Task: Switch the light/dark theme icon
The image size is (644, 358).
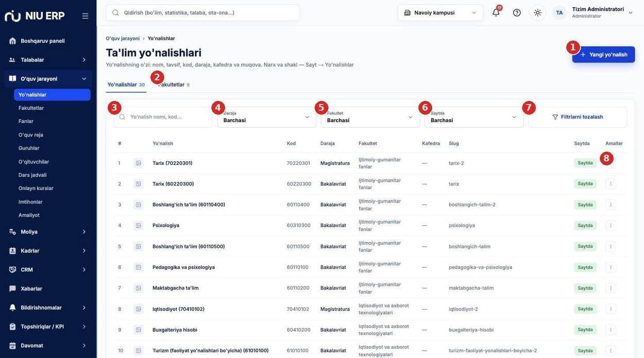Action: 538,12
